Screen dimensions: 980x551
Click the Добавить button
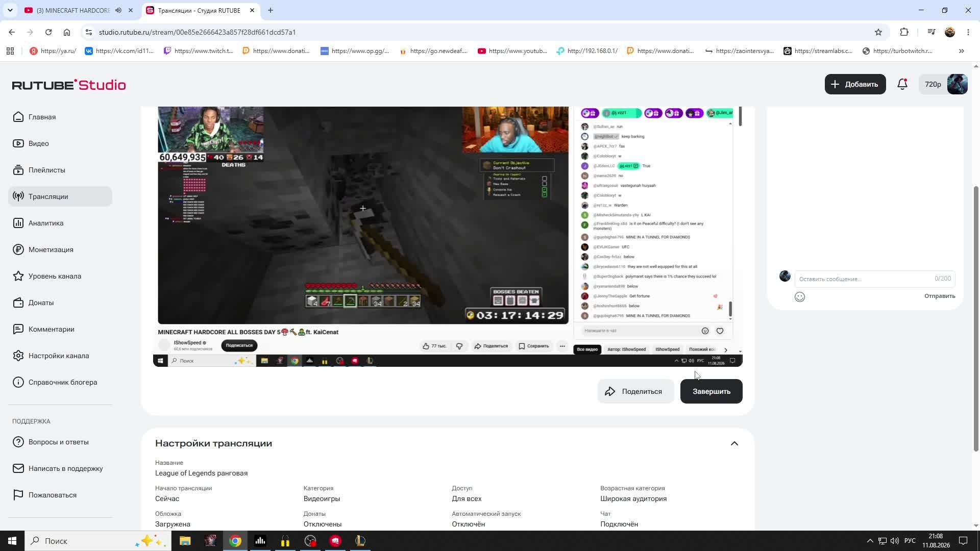[x=855, y=84]
